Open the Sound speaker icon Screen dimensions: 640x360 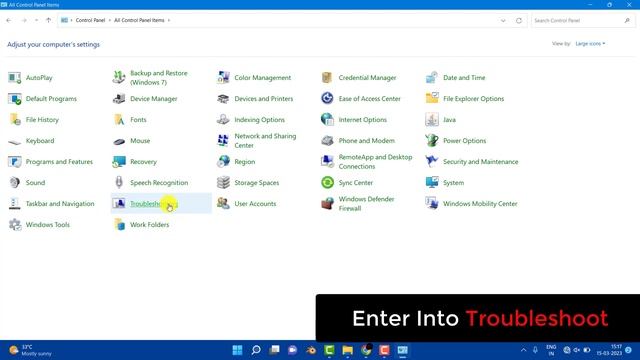click(15, 182)
